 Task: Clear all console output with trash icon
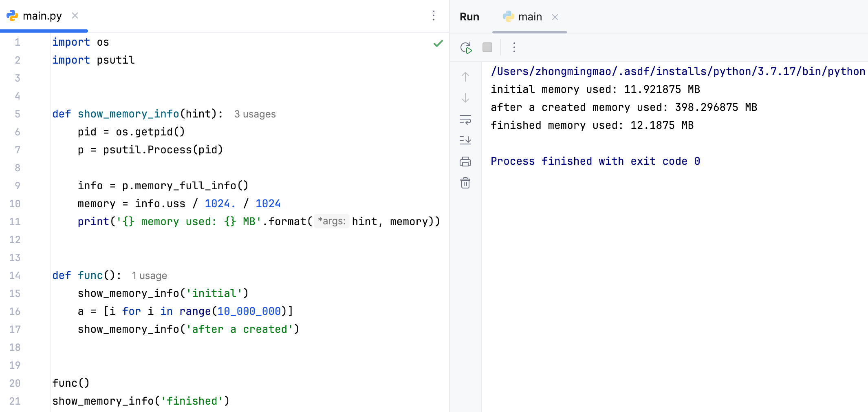coord(465,183)
